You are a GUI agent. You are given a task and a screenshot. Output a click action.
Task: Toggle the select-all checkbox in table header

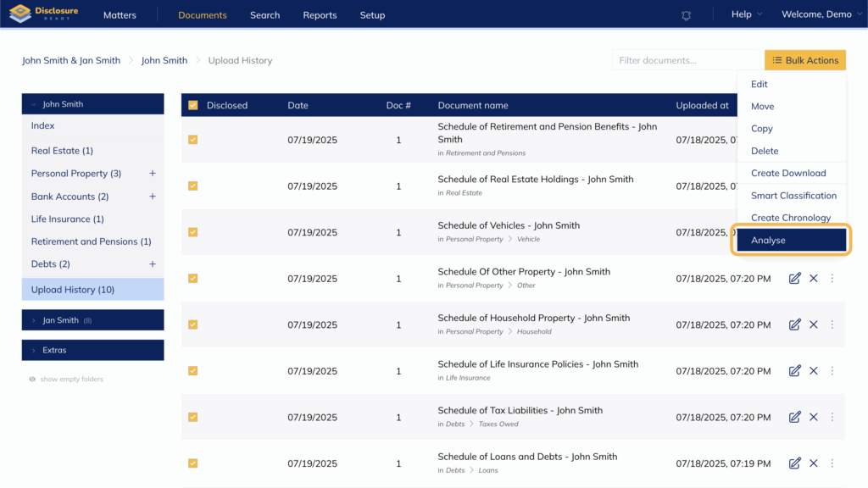pyautogui.click(x=193, y=105)
